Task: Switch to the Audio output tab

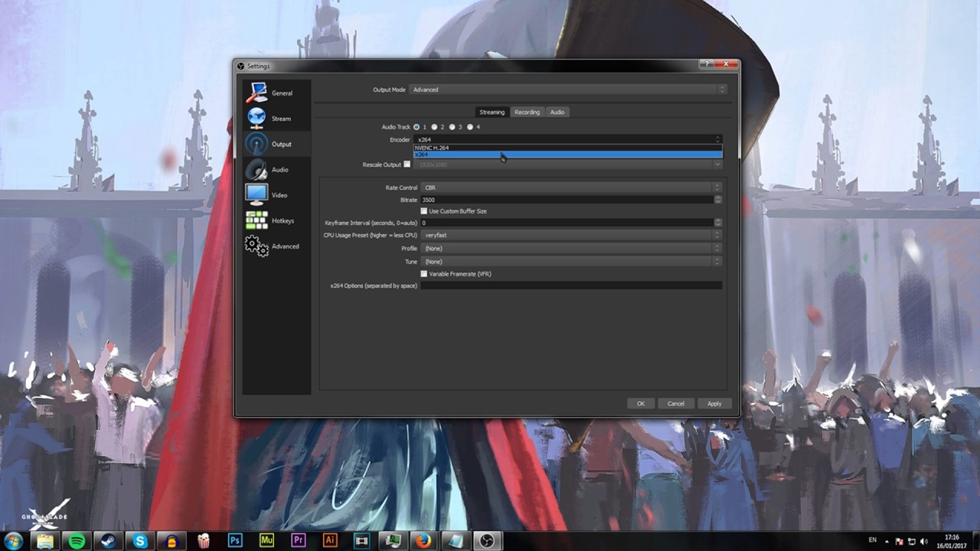Action: (x=557, y=112)
